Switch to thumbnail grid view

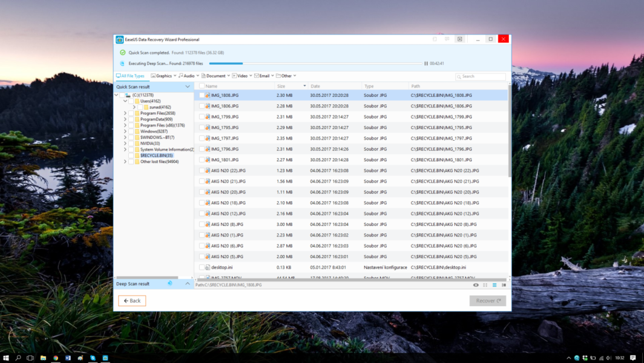pos(485,285)
